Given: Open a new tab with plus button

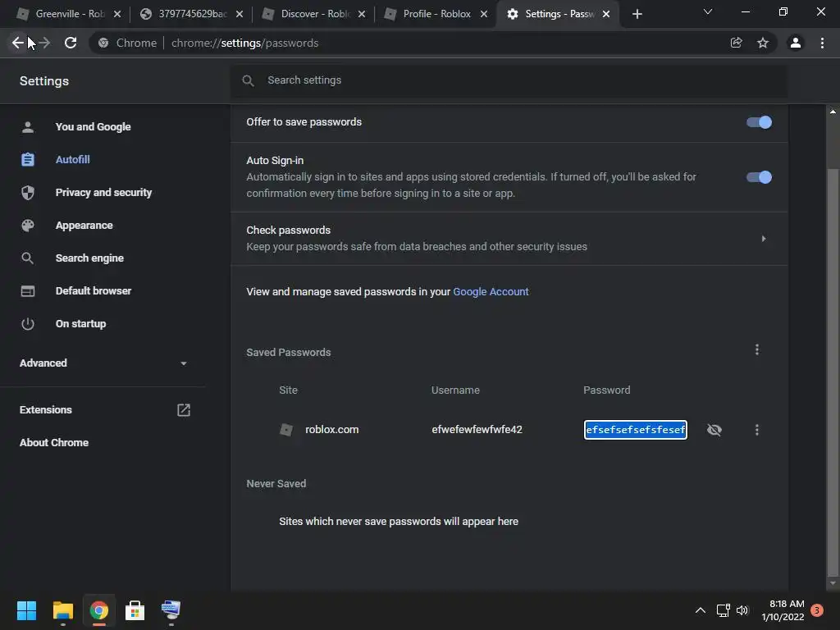Looking at the screenshot, I should [x=637, y=14].
